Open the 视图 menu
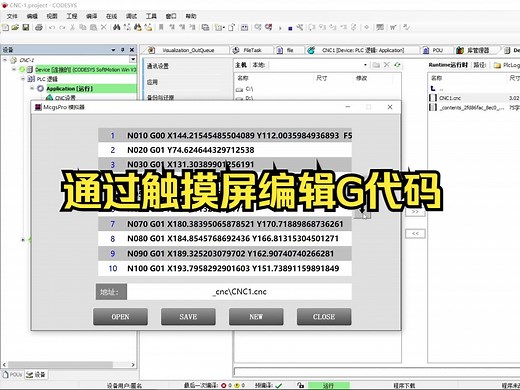 coord(52,16)
